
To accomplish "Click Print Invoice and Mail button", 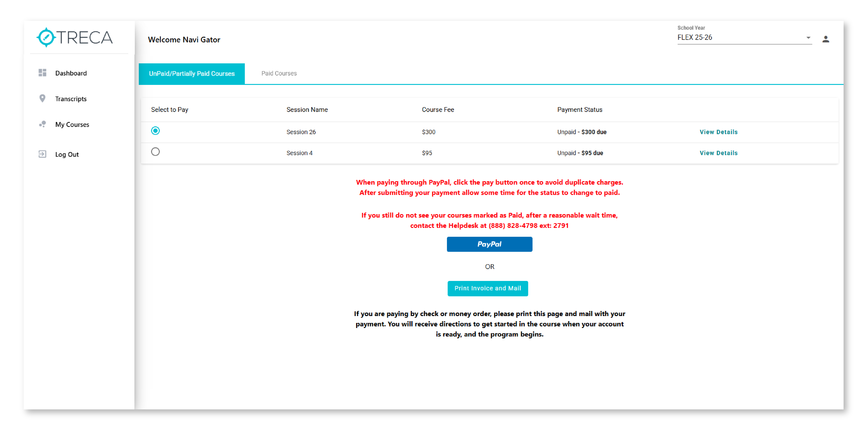I will [x=487, y=288].
